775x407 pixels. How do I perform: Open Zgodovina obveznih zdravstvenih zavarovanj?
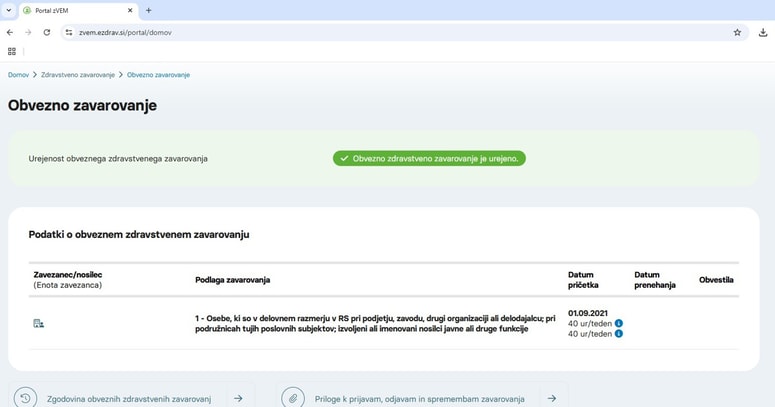click(129, 399)
